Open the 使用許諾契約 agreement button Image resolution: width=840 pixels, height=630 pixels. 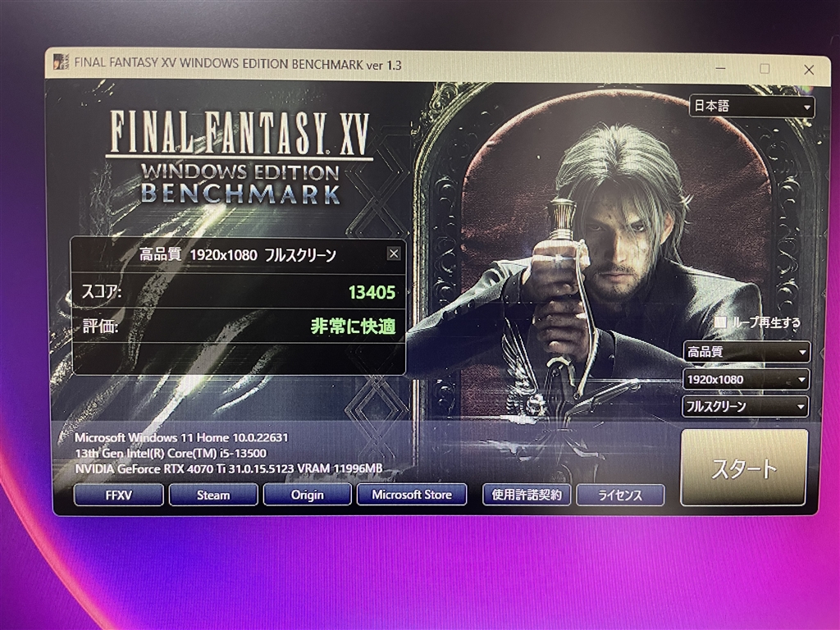pos(527,495)
